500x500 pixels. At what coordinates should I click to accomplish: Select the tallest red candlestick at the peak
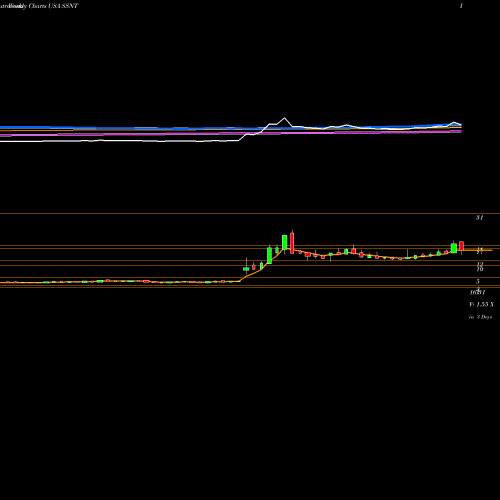tap(292, 243)
